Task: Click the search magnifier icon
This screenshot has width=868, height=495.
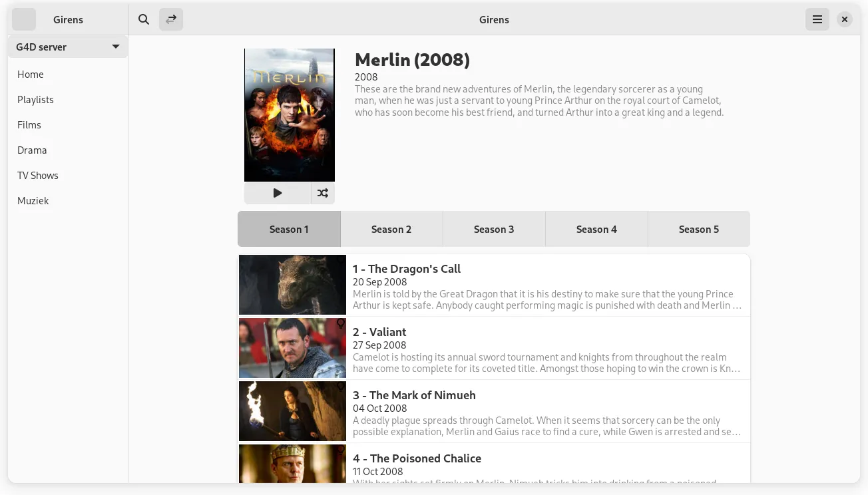Action: tap(144, 19)
